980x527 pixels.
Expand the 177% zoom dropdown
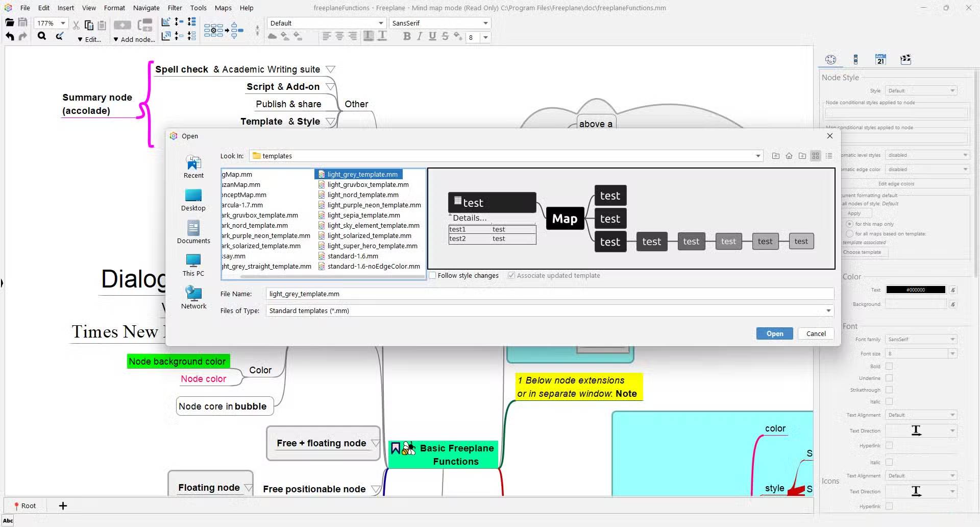(63, 23)
